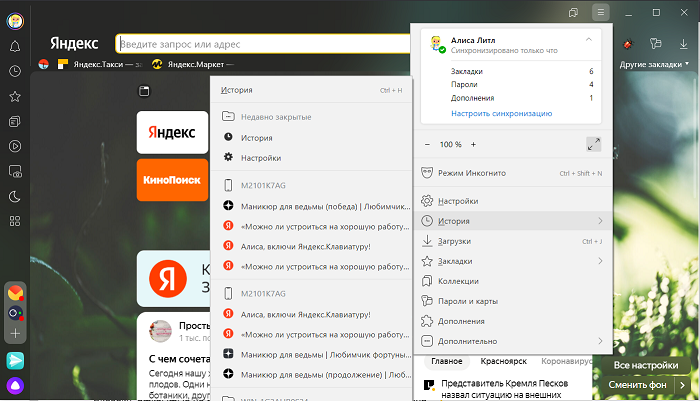Increase zoom with the plus button
Viewport: 700px width, 401px height.
(473, 144)
